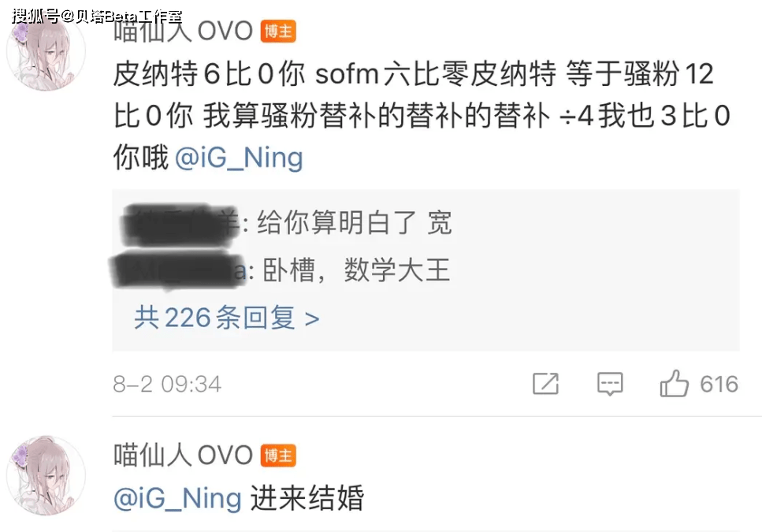Tap the timestamp 8-2 09:34
This screenshot has height=532, width=762.
pyautogui.click(x=167, y=384)
